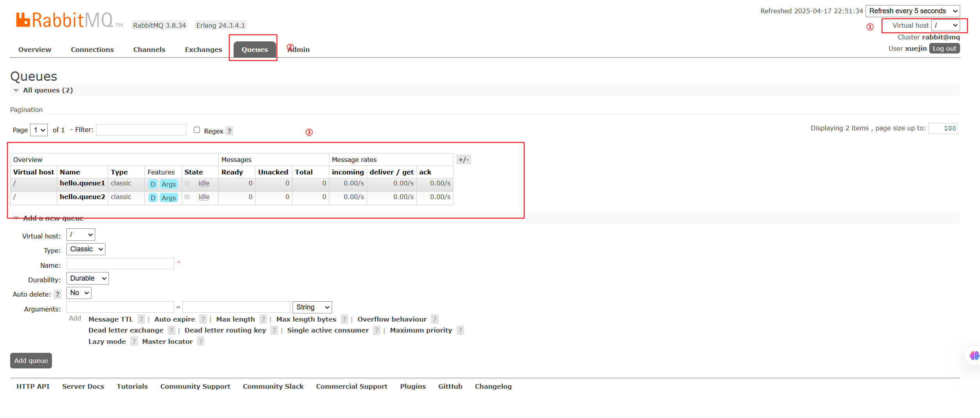Click the D feature badge of hello.queue1
The image size is (980, 418).
[153, 184]
